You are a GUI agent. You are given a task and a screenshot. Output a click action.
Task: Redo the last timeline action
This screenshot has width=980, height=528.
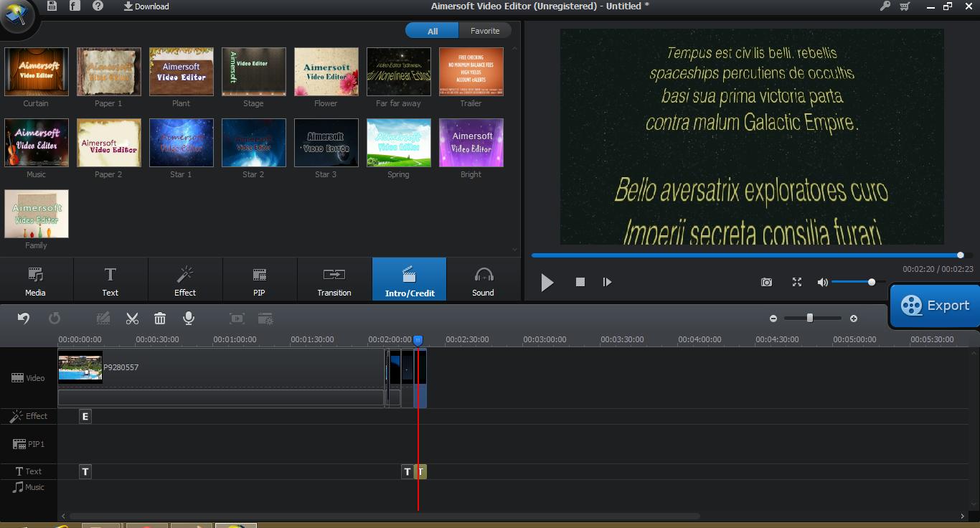(x=55, y=318)
